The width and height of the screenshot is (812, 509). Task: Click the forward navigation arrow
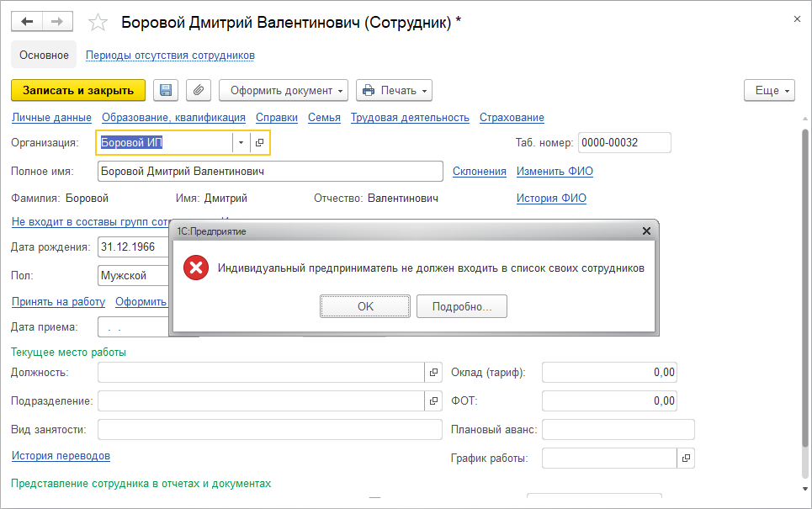point(57,22)
